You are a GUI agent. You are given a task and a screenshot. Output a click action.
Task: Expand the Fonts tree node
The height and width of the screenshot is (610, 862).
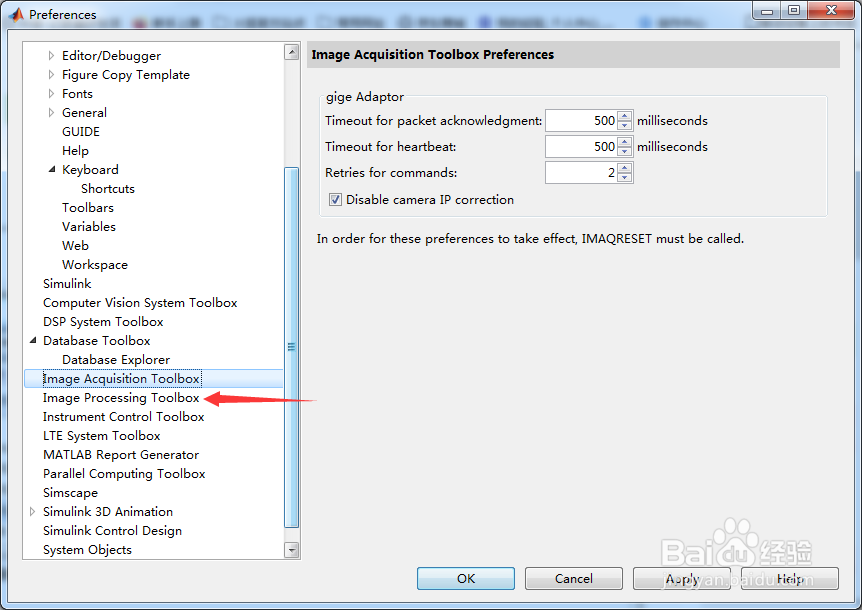tap(51, 93)
